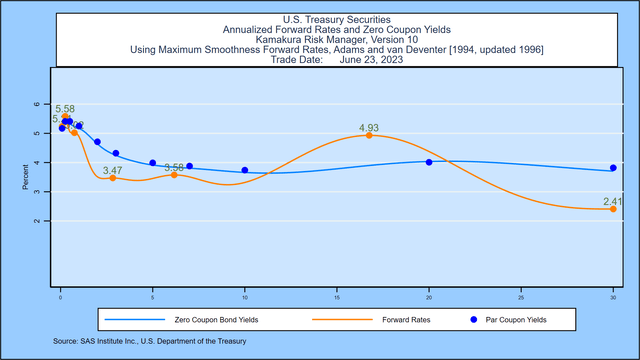Click the chart title U.S. Treasury Securities
The width and height of the screenshot is (640, 360).
click(337, 20)
